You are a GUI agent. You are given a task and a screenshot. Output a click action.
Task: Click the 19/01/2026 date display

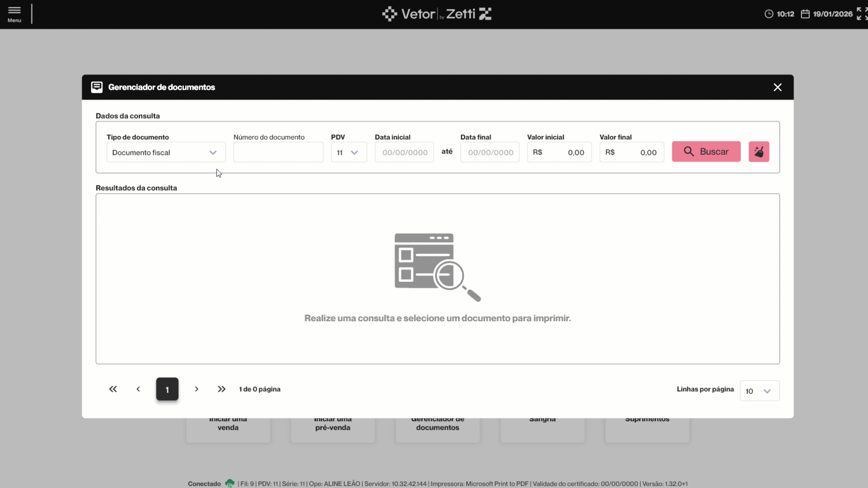click(x=833, y=14)
